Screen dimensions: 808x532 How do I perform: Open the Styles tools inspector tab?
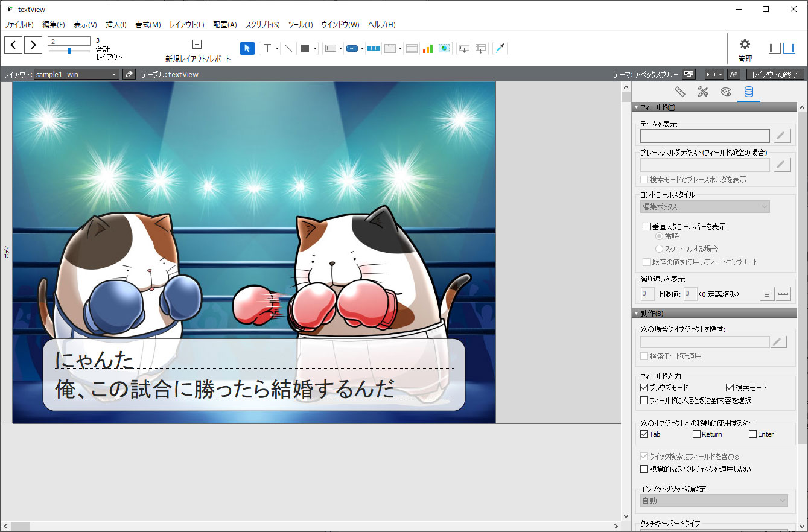tap(703, 92)
